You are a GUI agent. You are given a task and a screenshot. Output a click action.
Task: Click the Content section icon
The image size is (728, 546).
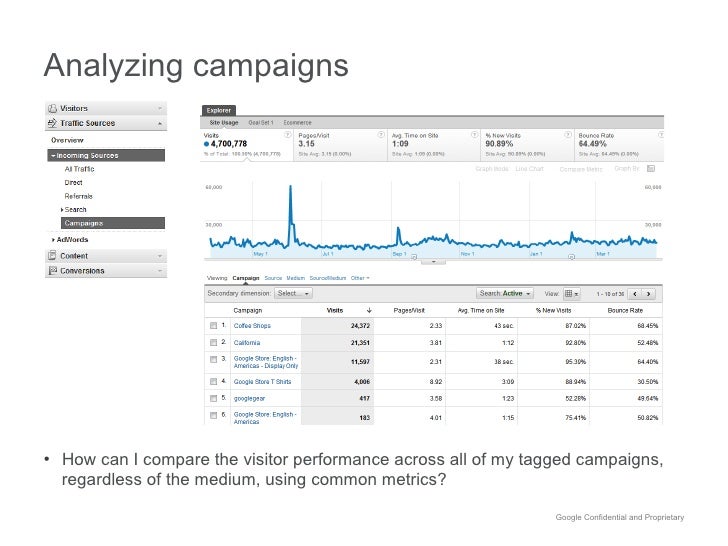[52, 256]
